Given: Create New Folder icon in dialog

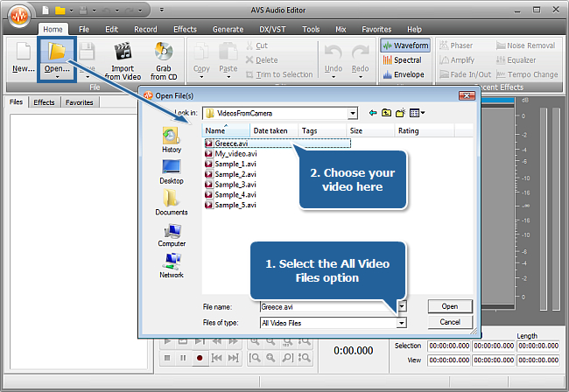Looking at the screenshot, I should click(400, 113).
